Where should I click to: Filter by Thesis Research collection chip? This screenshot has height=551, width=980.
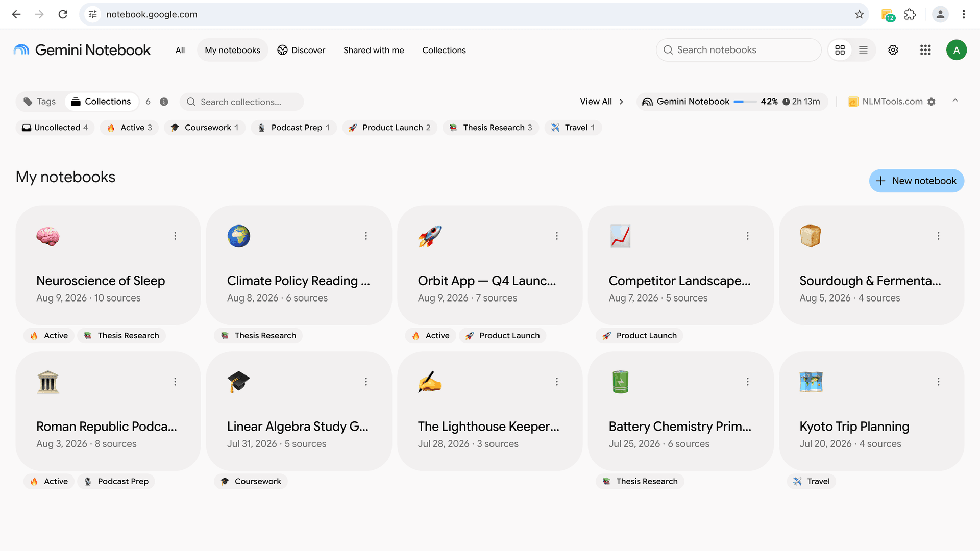tap(491, 128)
